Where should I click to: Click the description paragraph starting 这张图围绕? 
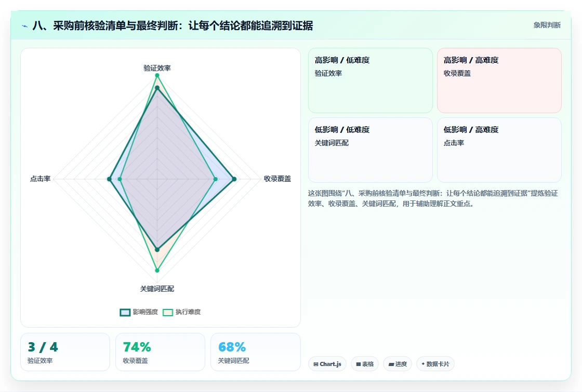(x=433, y=198)
